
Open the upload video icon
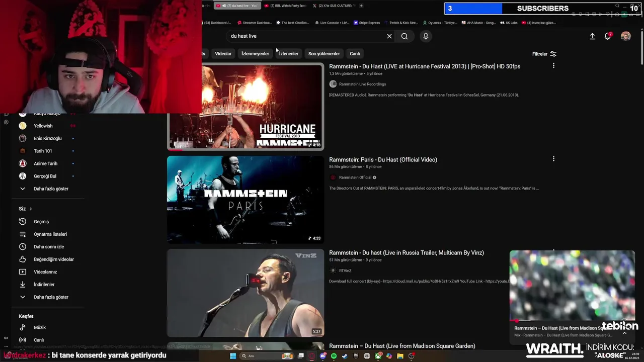click(592, 36)
